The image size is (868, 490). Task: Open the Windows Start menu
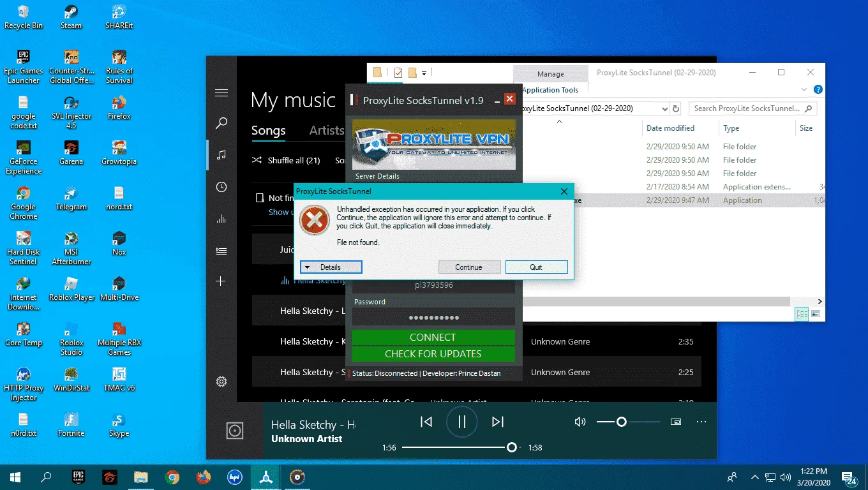[x=15, y=477]
